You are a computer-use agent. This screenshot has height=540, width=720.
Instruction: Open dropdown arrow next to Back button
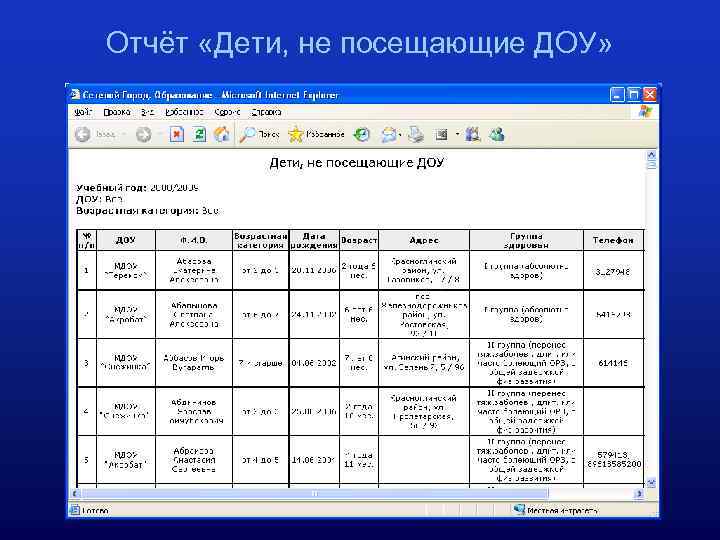coord(124,135)
